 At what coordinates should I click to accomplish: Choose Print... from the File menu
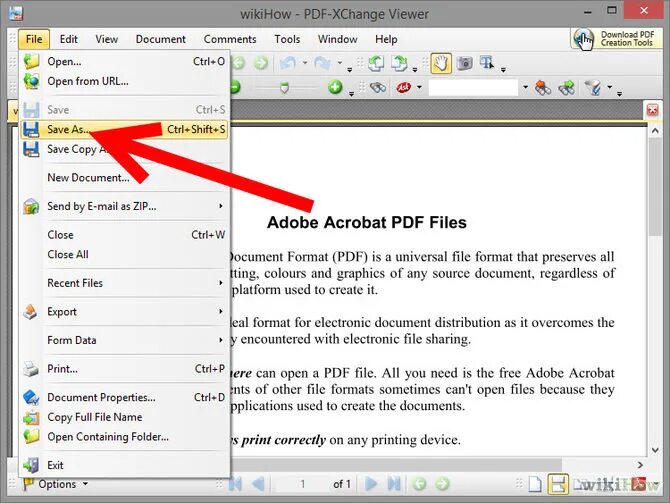click(124, 369)
